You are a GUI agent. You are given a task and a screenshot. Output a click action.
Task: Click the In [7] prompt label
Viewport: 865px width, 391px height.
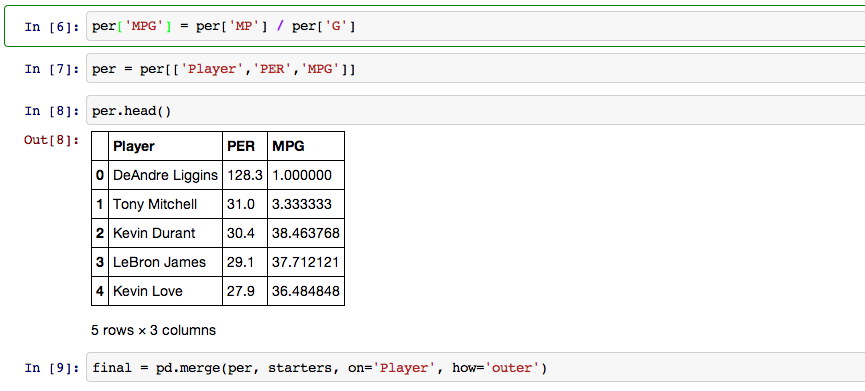[x=52, y=69]
